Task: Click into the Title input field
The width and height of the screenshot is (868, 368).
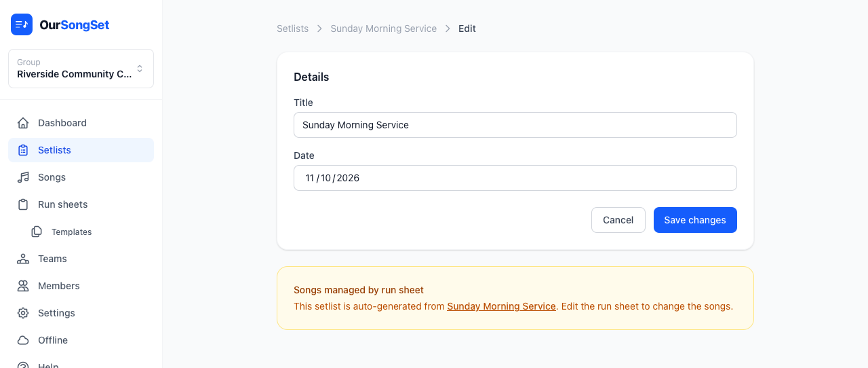Action: 515,125
